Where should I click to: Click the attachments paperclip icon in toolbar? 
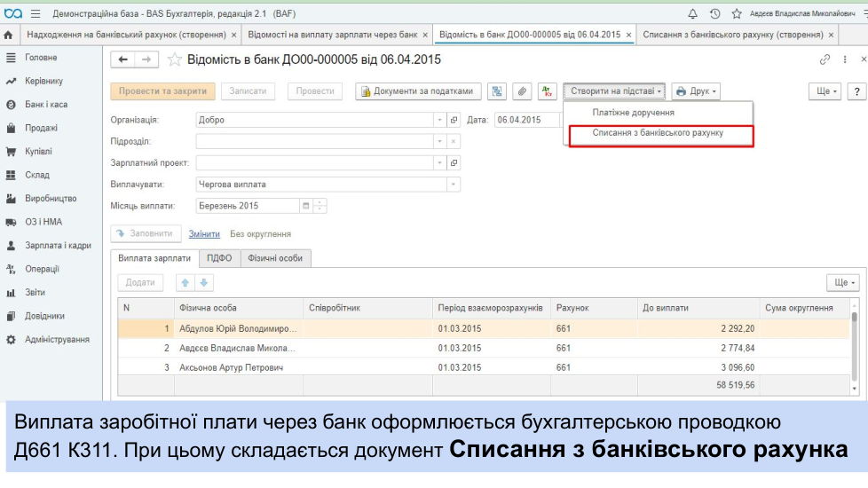click(x=523, y=91)
